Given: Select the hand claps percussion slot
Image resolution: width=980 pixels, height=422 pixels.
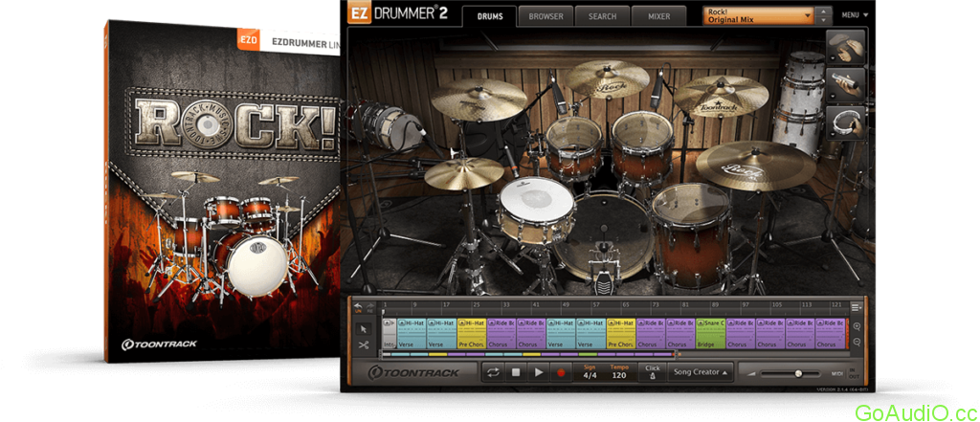Looking at the screenshot, I should [846, 47].
